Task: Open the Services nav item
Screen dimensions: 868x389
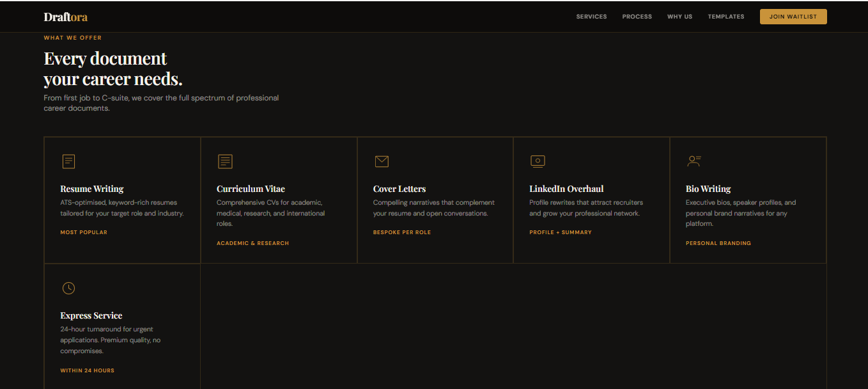Action: (x=591, y=17)
